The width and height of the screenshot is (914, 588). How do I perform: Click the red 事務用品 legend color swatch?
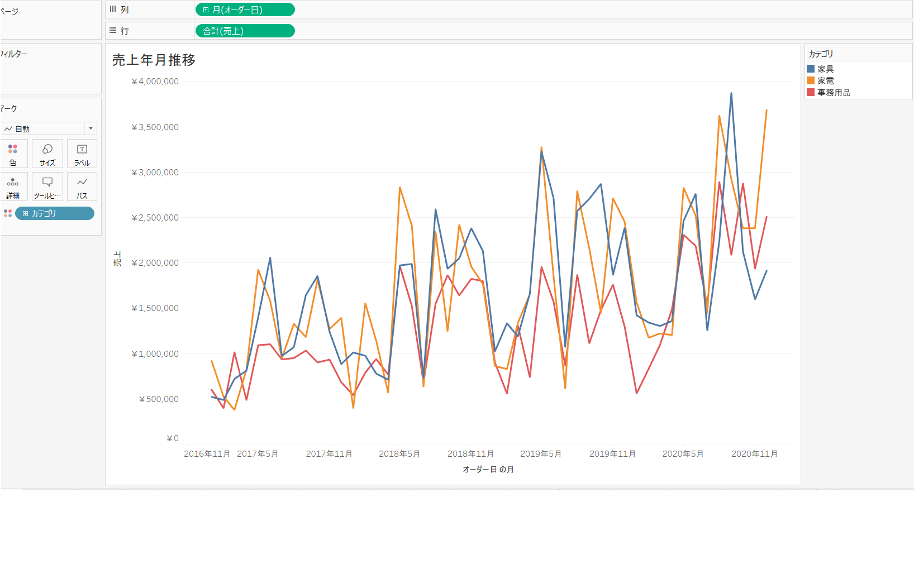pos(811,92)
